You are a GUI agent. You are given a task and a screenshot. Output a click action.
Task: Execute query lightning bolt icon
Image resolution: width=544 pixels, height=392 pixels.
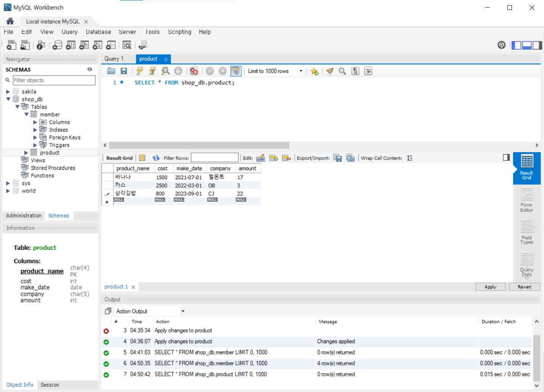coord(140,71)
